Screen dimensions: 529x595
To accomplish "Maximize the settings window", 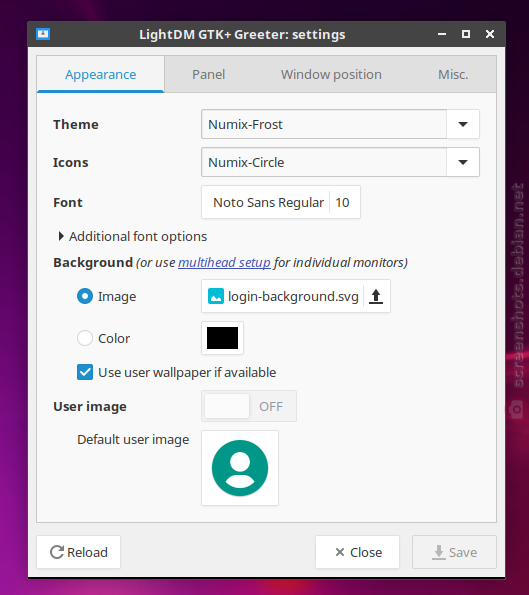I will pyautogui.click(x=466, y=34).
